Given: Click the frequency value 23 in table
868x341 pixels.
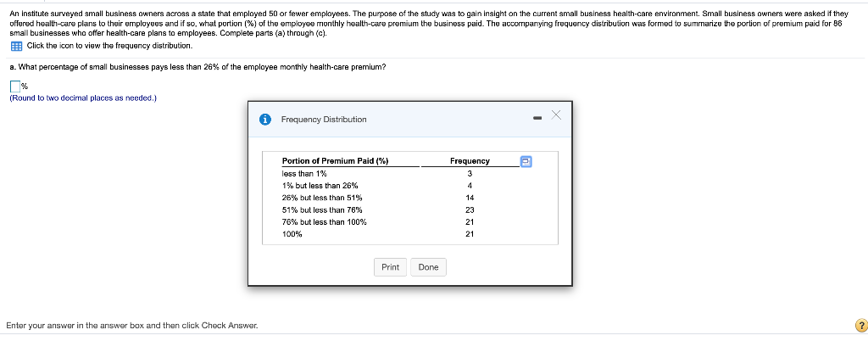Looking at the screenshot, I should (x=470, y=210).
